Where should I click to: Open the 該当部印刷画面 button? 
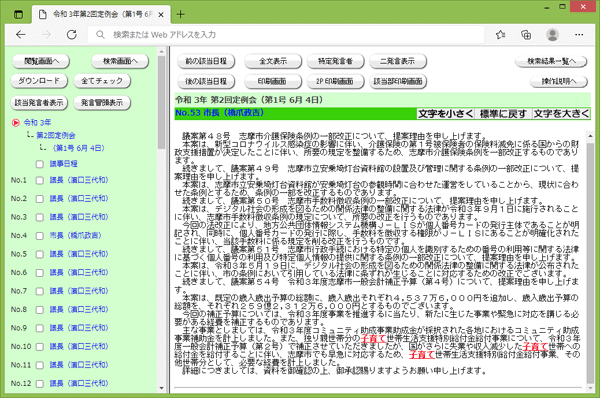[398, 81]
